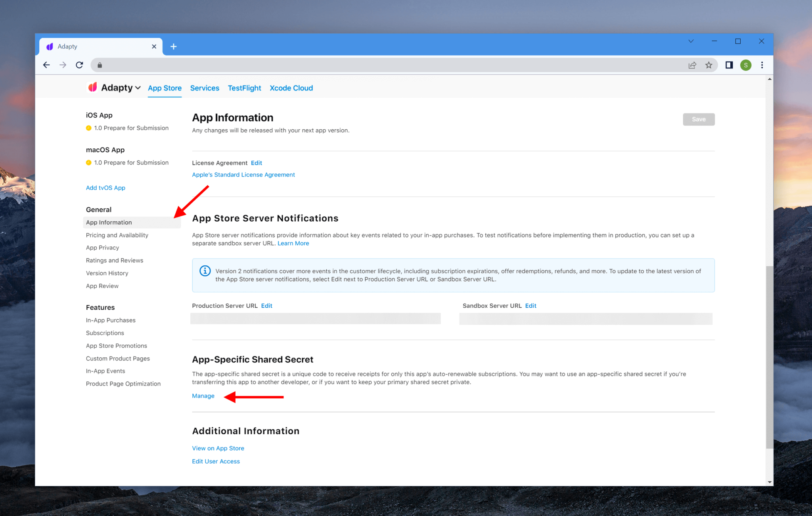This screenshot has height=516, width=812.
Task: Toggle the browser side panel icon
Action: click(x=729, y=65)
